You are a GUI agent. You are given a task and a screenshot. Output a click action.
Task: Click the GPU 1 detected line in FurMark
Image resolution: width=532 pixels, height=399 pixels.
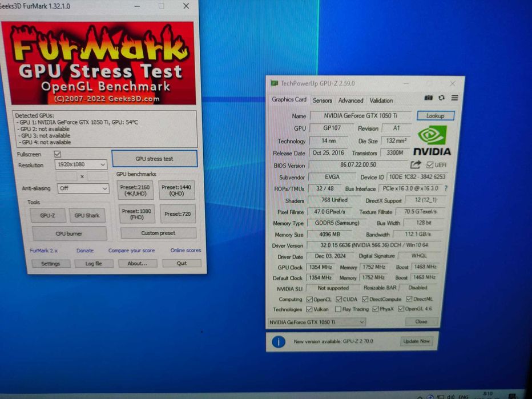[78, 122]
